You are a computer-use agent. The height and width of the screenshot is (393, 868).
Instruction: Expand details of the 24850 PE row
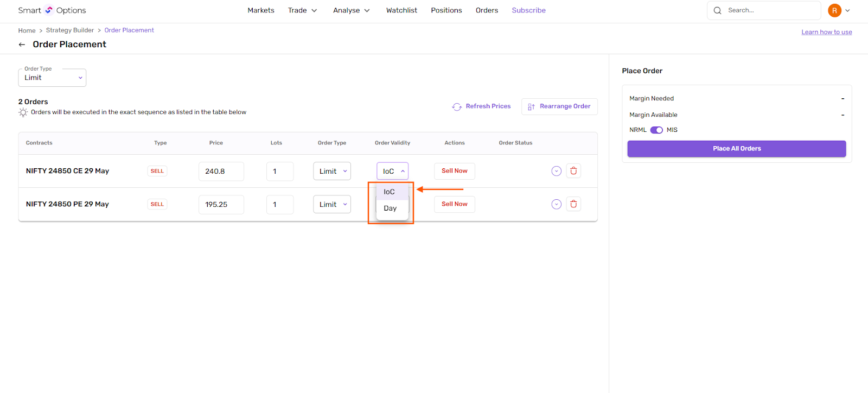pyautogui.click(x=556, y=204)
